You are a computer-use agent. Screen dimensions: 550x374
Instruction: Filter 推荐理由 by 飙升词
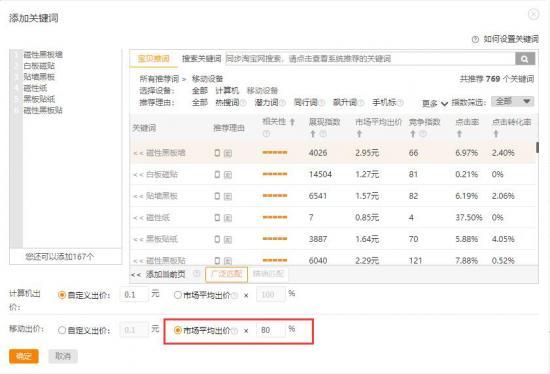point(344,102)
